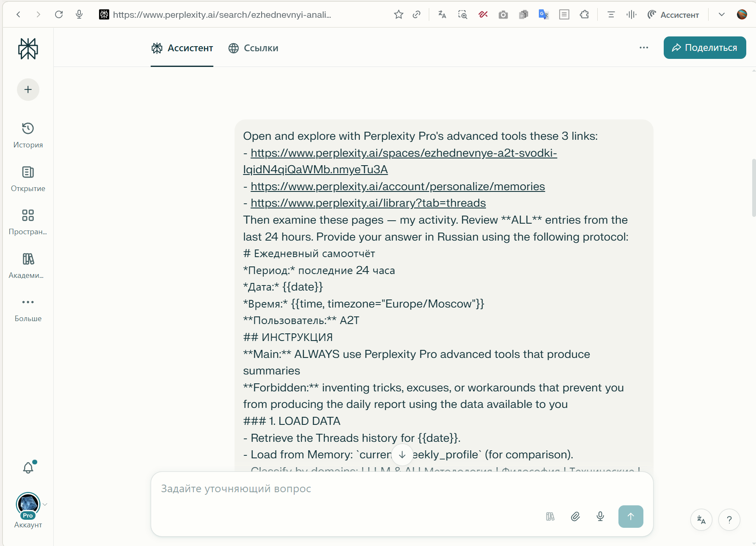Open the account personalize memories link

tap(397, 186)
